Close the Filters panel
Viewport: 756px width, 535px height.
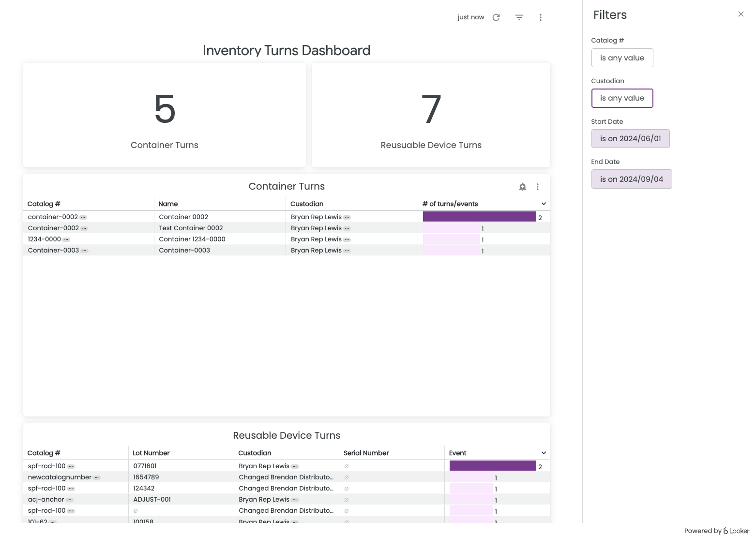tap(741, 14)
